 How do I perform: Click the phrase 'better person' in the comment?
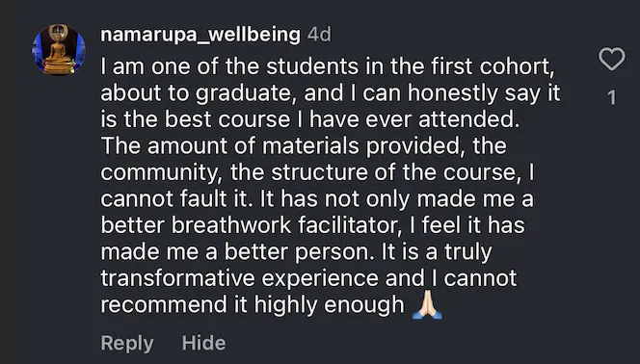pyautogui.click(x=297, y=252)
